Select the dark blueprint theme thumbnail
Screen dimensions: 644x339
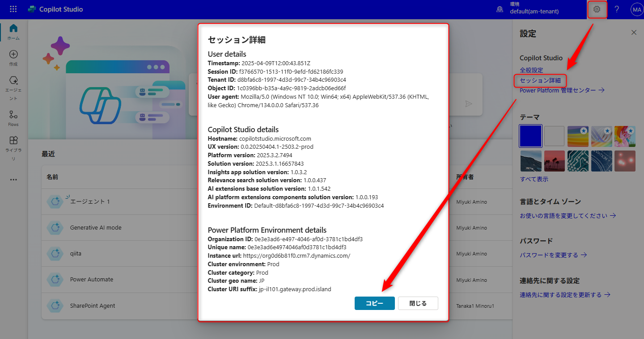click(x=601, y=161)
